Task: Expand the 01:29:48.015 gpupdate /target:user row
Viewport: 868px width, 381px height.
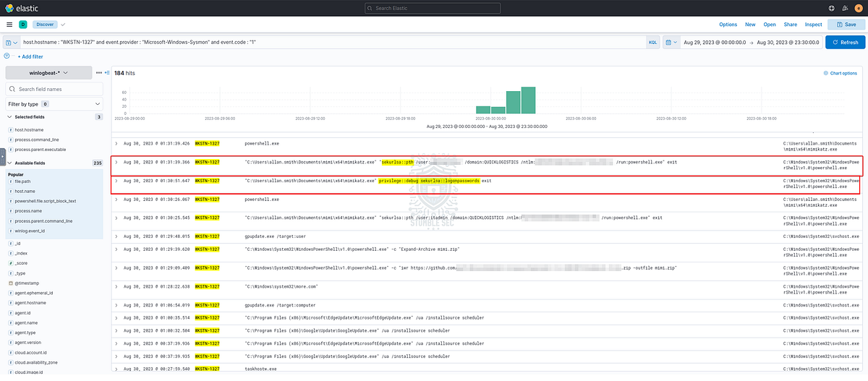Action: pyautogui.click(x=116, y=235)
